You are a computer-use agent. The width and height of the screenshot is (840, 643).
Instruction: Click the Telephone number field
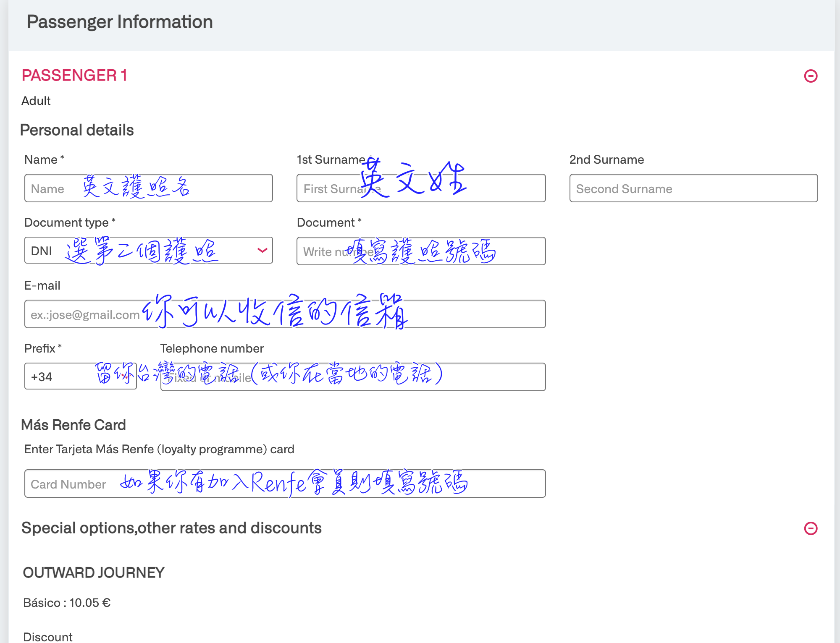(x=353, y=377)
